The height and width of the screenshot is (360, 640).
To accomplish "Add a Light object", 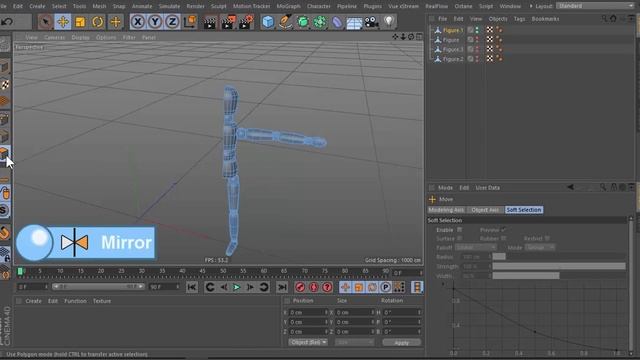I will tap(389, 22).
